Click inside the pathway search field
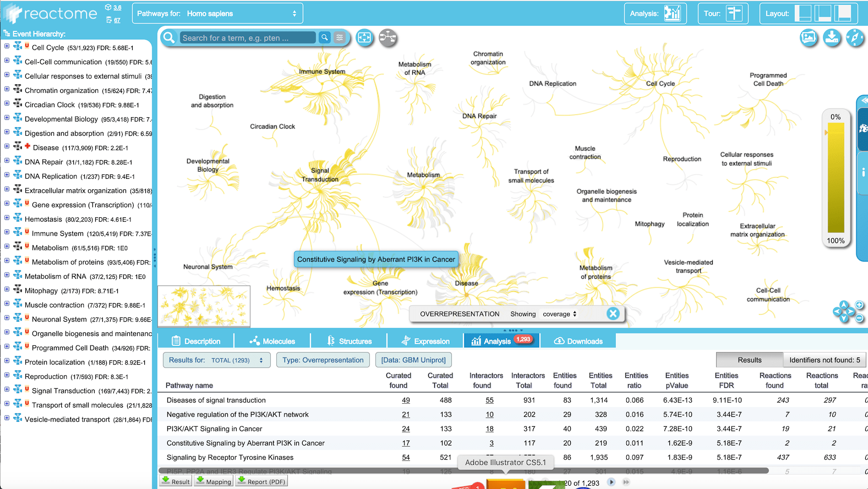Image resolution: width=868 pixels, height=489 pixels. click(248, 37)
